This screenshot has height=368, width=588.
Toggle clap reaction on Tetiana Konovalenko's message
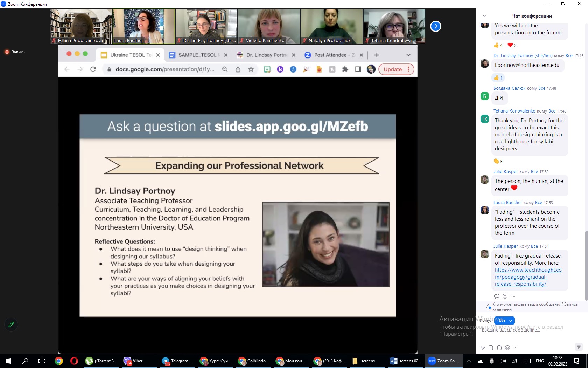click(498, 161)
